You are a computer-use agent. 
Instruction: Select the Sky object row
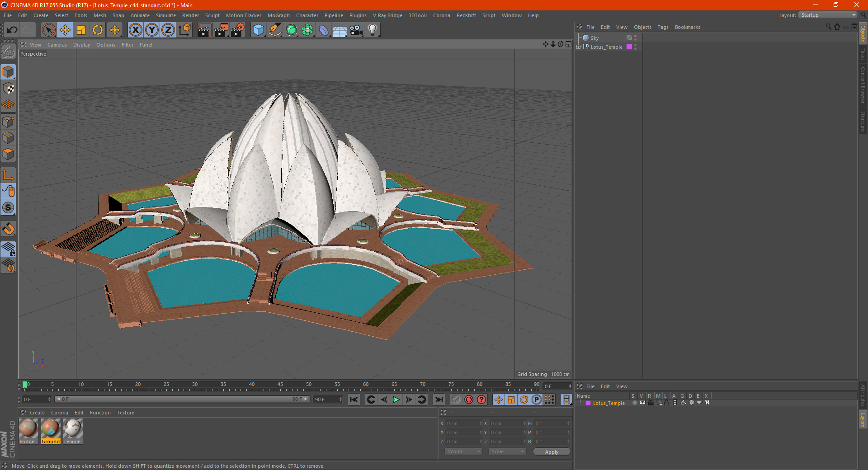(x=594, y=38)
